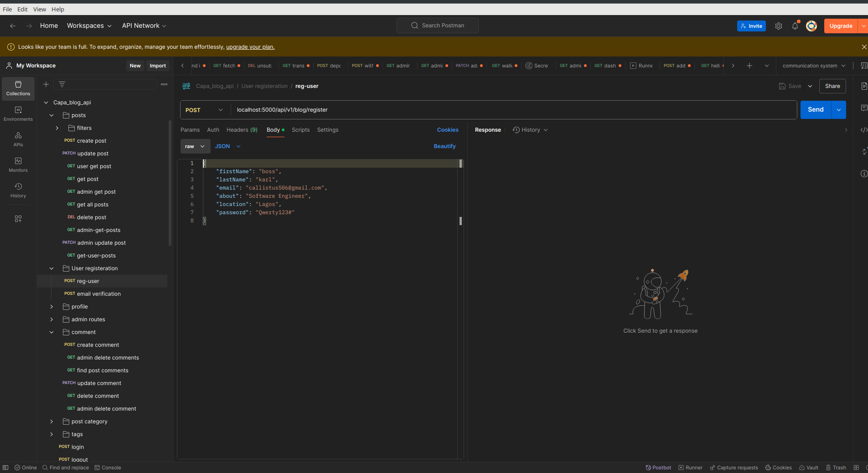The image size is (868, 473).
Task: Switch to the Auth tab
Action: click(213, 130)
